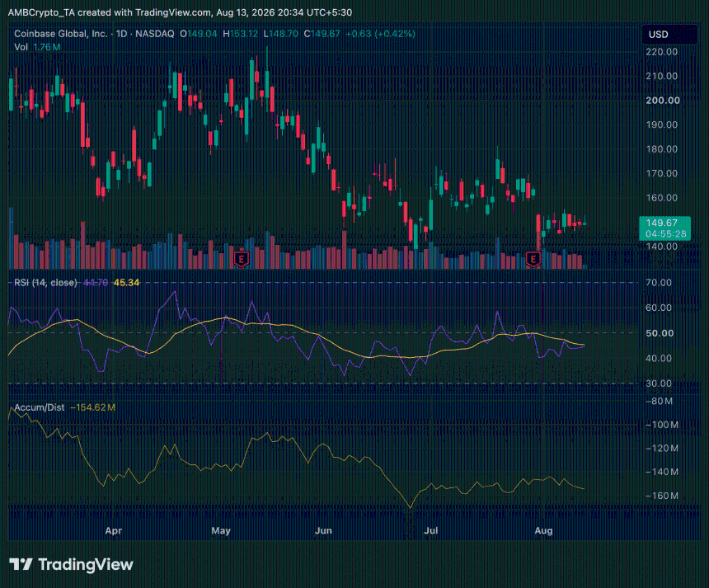Click the 140.00 price axis label
Viewport: 709px width, 588px height.
tap(661, 247)
